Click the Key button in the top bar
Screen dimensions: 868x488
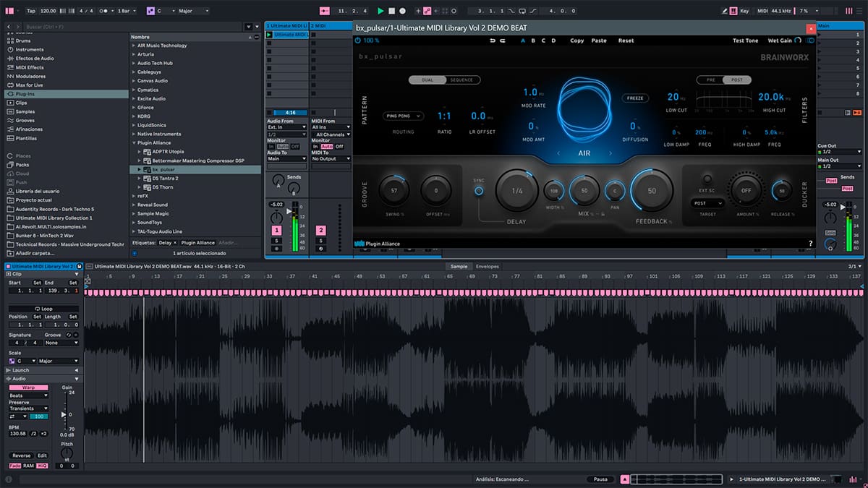744,11
